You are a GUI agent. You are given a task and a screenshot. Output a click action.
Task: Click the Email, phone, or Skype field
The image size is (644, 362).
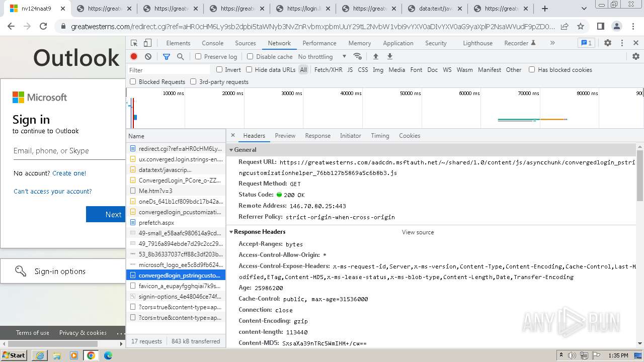coord(69,151)
